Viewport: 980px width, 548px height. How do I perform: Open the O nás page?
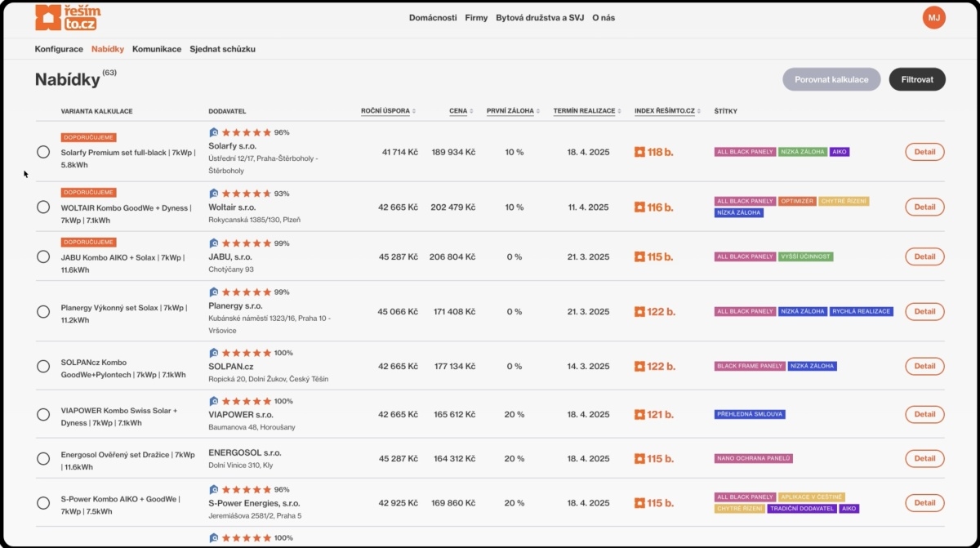(x=604, y=17)
